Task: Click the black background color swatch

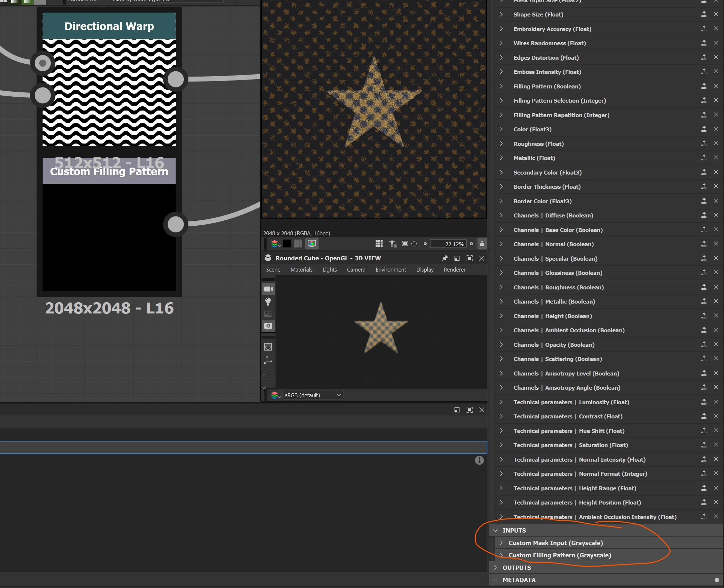Action: coord(287,244)
